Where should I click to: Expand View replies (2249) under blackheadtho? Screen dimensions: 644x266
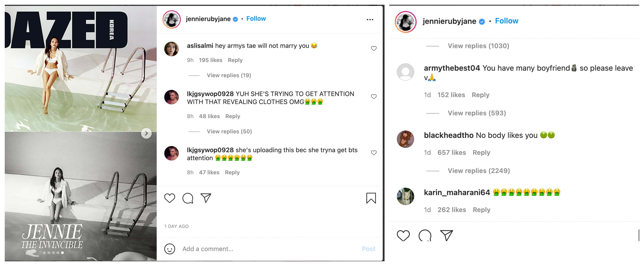[x=478, y=171]
